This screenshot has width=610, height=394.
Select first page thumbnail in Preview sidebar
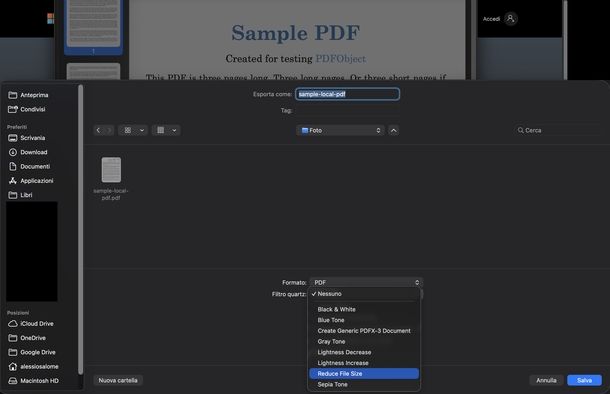(x=93, y=23)
